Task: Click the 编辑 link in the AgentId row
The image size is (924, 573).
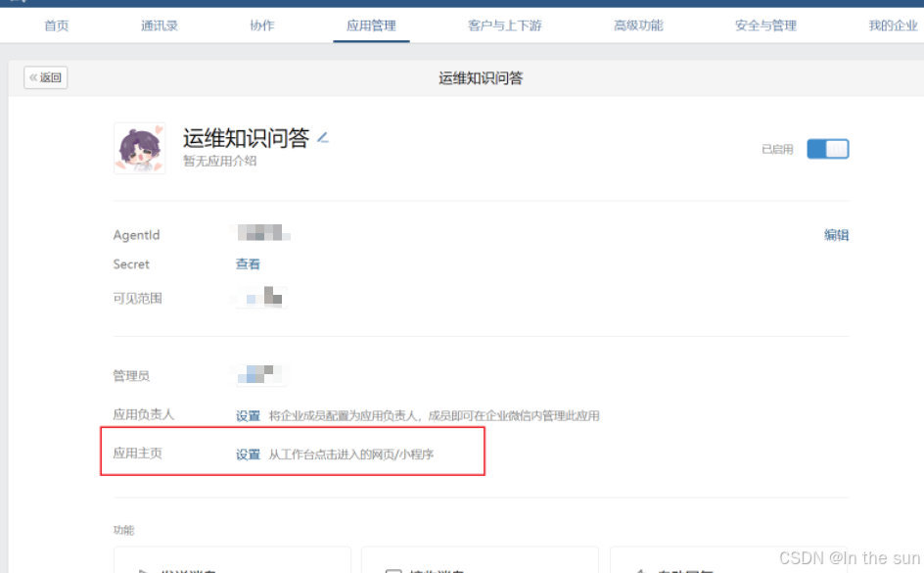Action: [836, 235]
